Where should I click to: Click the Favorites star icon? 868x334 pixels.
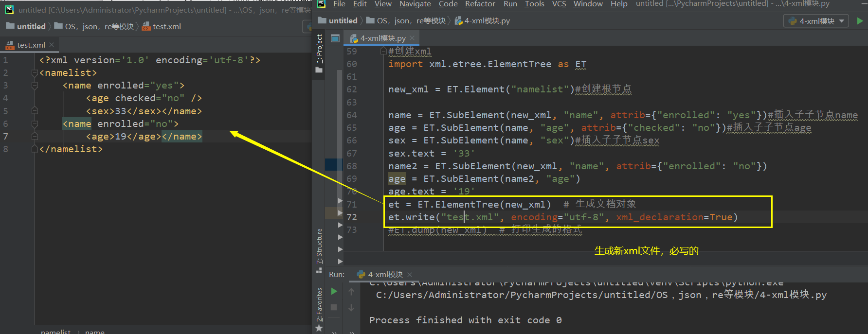(319, 329)
